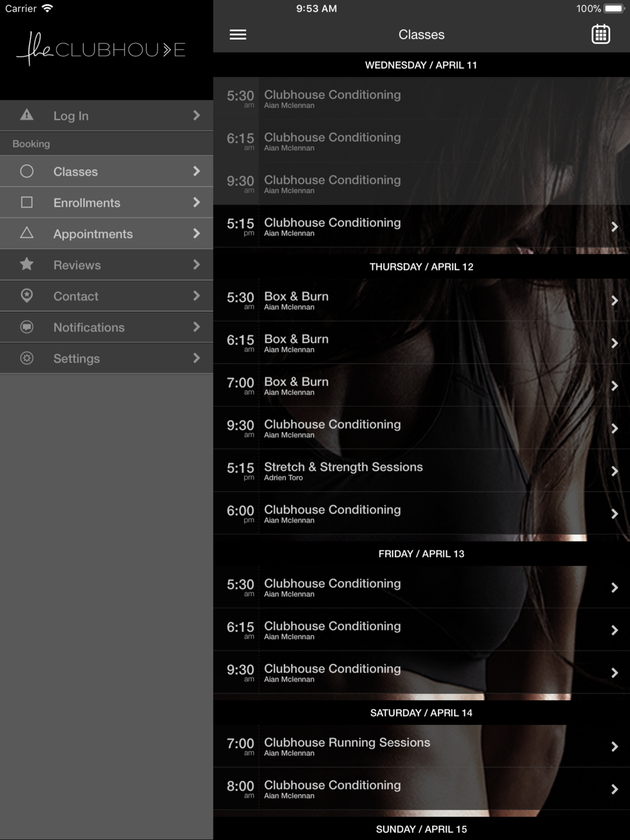Open the Log In menu item

point(106,115)
